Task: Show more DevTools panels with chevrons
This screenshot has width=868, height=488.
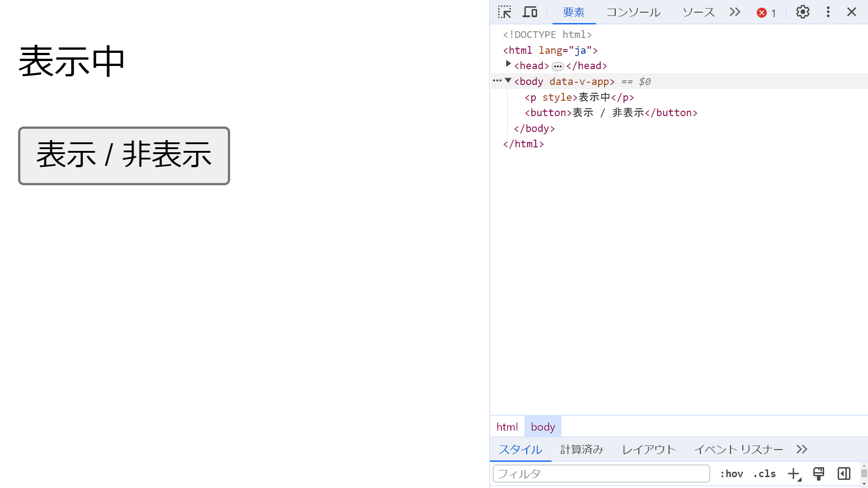Action: [x=735, y=12]
